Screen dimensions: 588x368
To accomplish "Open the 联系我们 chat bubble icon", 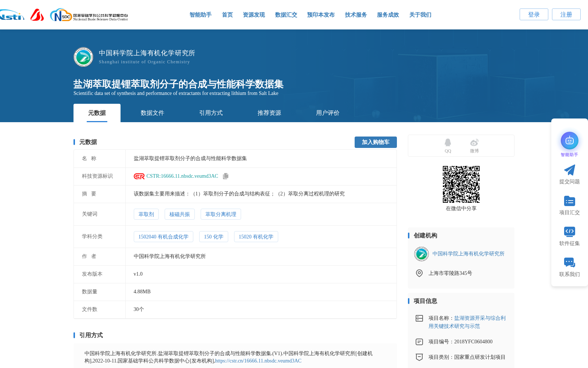I will 569,263.
